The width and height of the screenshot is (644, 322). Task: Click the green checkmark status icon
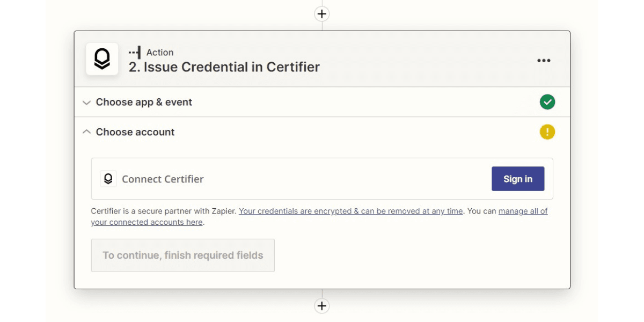tap(547, 102)
